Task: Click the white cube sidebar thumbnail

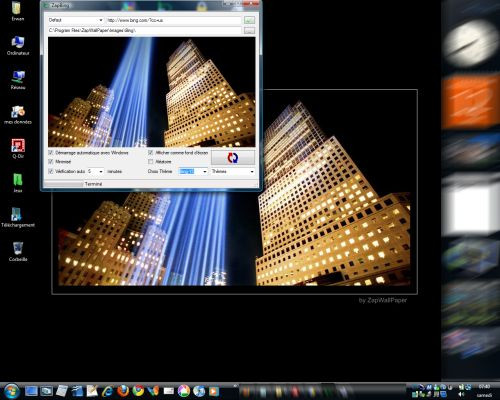Action: pos(471,207)
